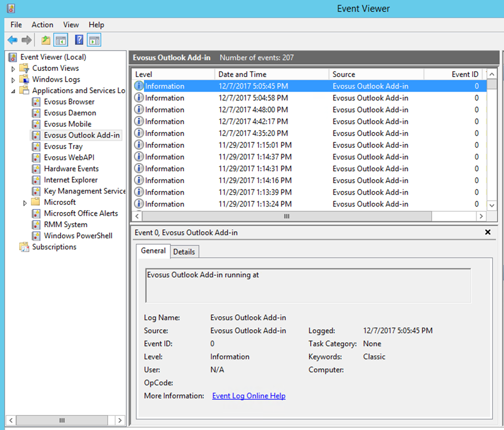
Task: Click the Custom Views folder icon
Action: click(24, 68)
